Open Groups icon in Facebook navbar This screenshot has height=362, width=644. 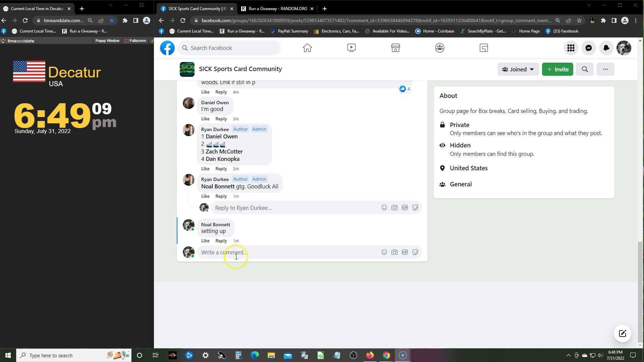(439, 48)
